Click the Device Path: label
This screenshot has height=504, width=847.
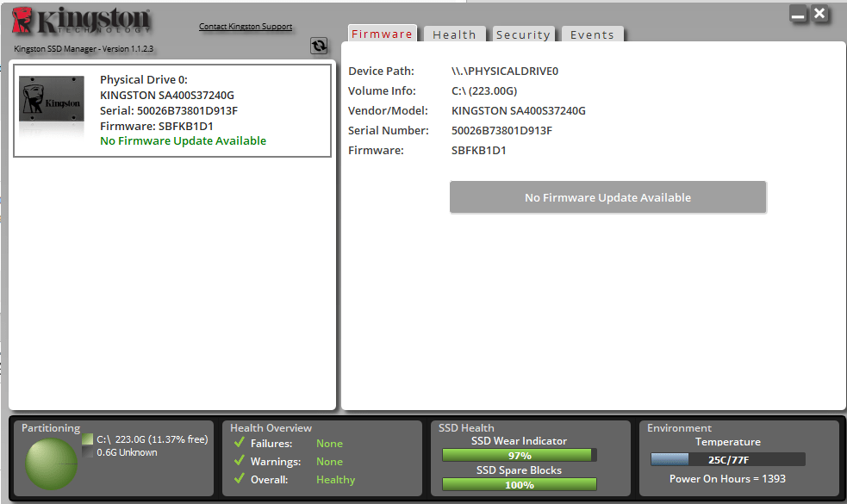(381, 71)
